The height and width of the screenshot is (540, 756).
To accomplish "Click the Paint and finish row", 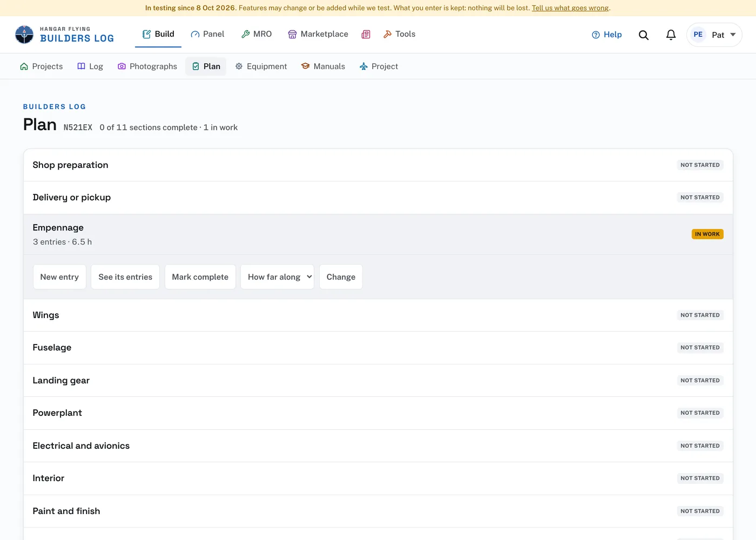I will click(378, 511).
